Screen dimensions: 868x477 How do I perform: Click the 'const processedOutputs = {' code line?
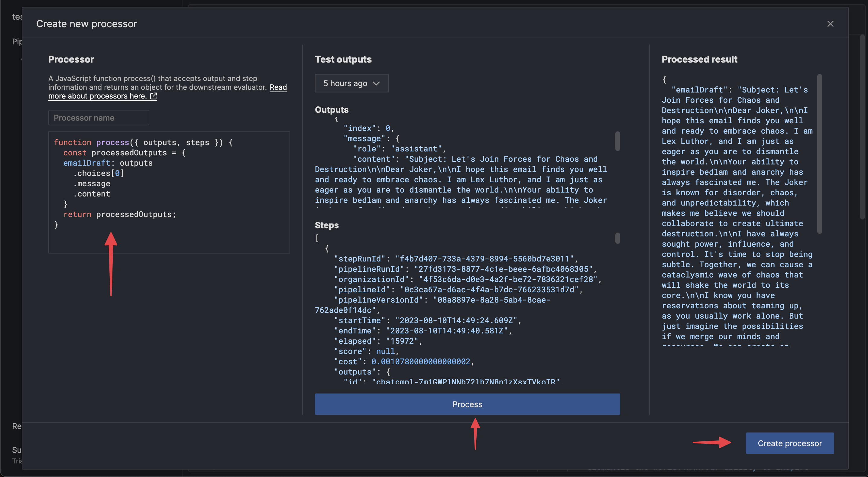tap(124, 153)
